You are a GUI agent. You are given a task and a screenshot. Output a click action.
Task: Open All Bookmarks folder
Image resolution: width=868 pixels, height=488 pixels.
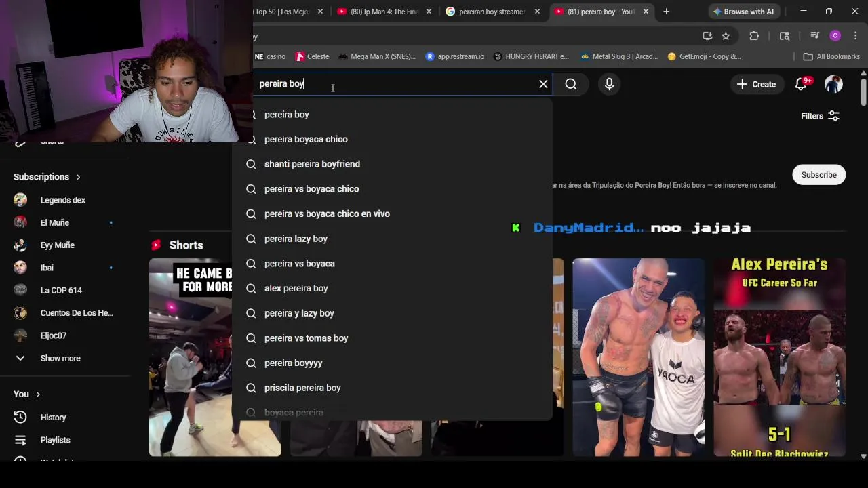click(x=831, y=56)
